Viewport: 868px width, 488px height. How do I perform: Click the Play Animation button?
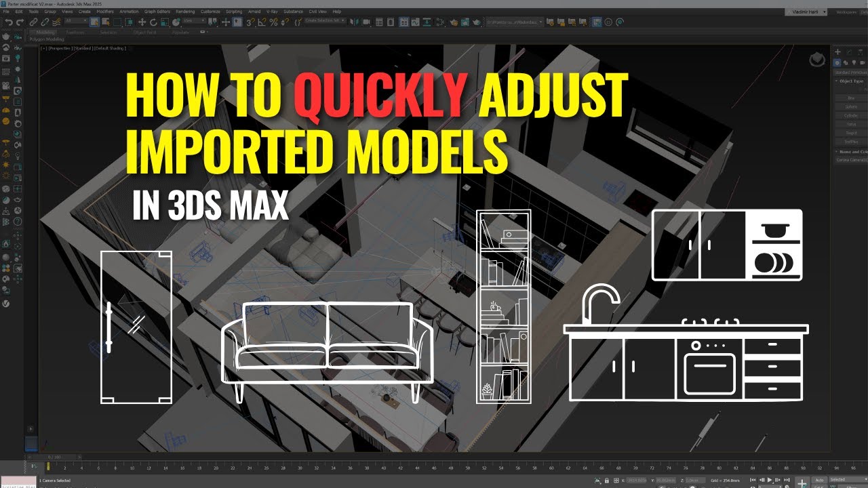pyautogui.click(x=770, y=479)
